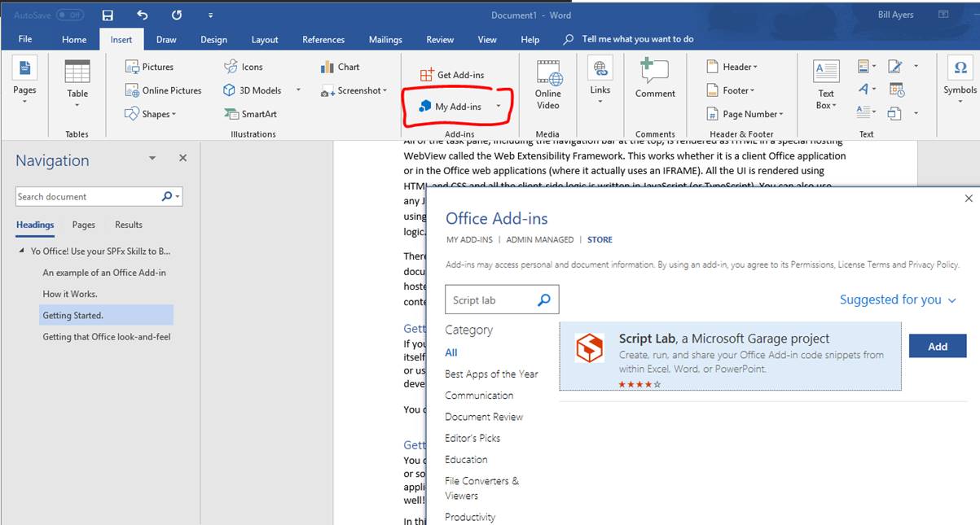The height and width of the screenshot is (525, 980).
Task: Insert a Comment from the ribbon
Action: (655, 79)
